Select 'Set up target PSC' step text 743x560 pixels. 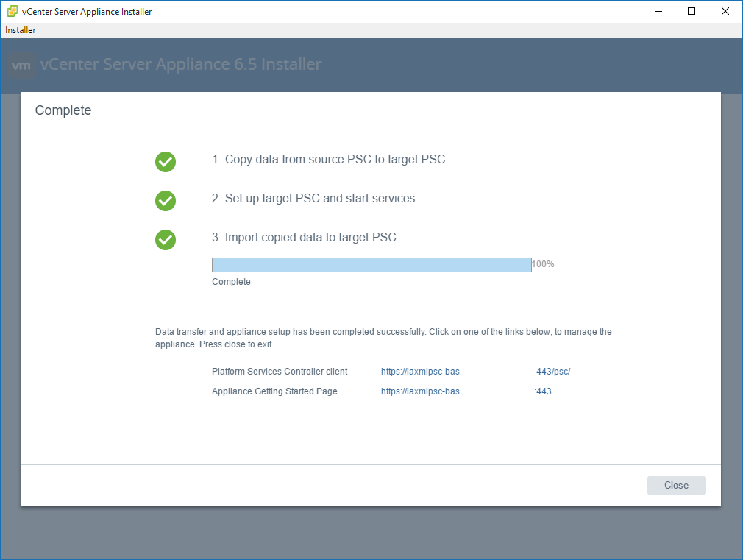pos(313,199)
